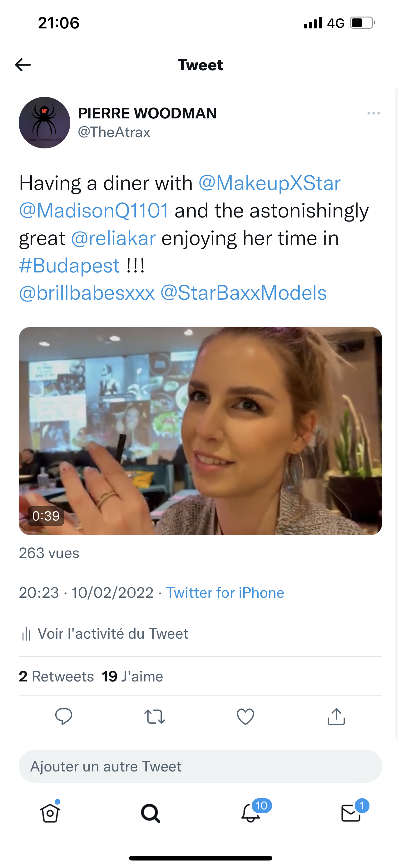Viewport: 401px width, 868px height.
Task: View the 2 Retweets list
Action: pos(57,676)
